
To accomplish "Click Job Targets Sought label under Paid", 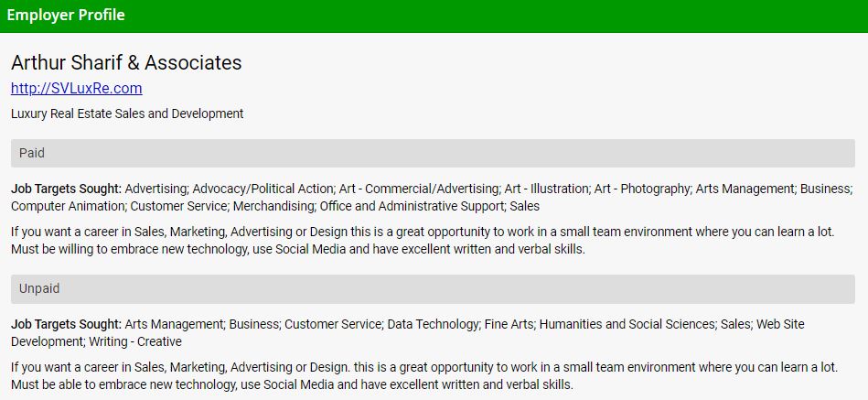I will pos(66,189).
